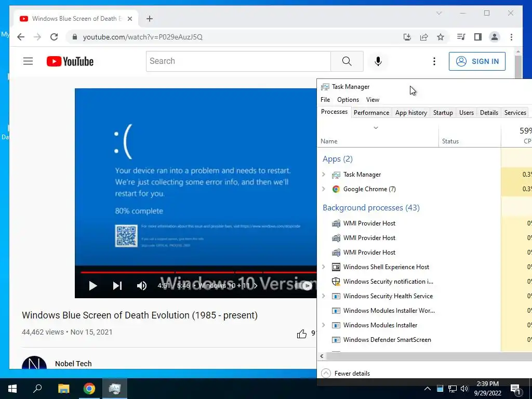This screenshot has width=532, height=399.
Task: Go to the YouTube home logo
Action: pos(70,61)
